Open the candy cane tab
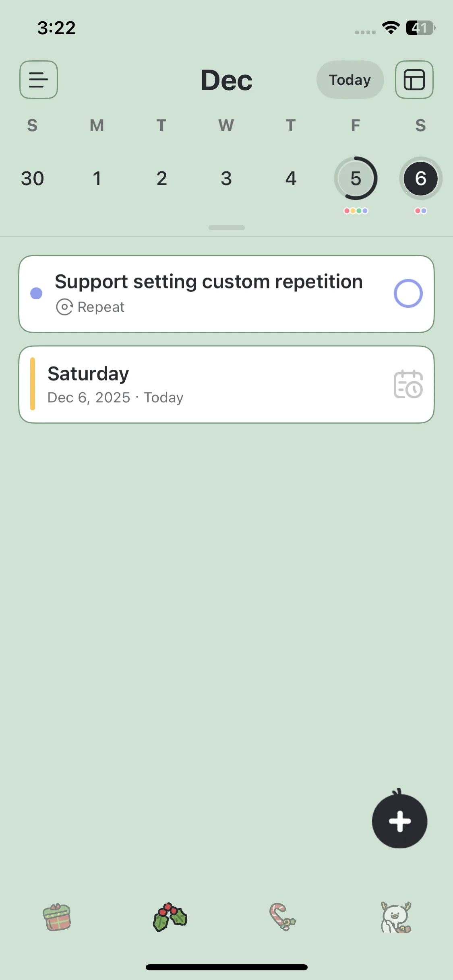This screenshot has height=980, width=453. point(282,918)
